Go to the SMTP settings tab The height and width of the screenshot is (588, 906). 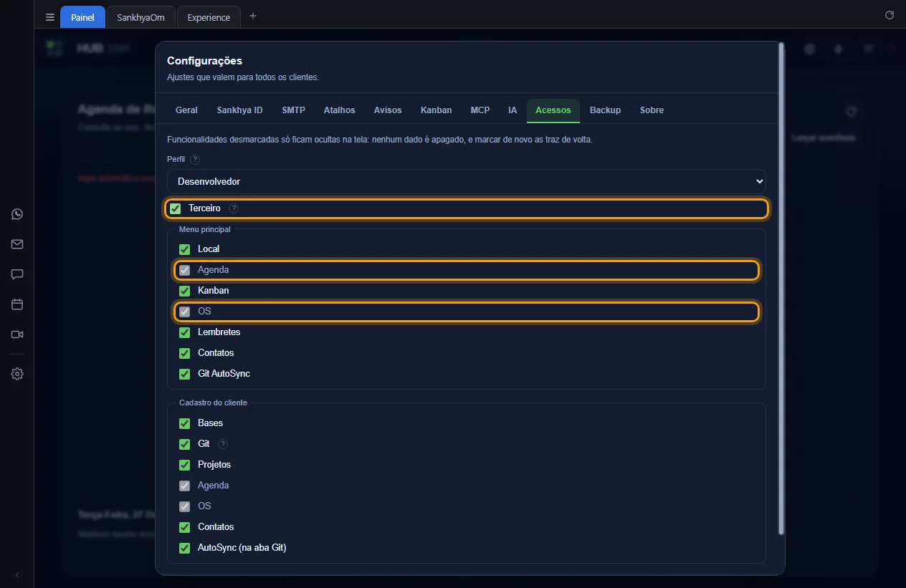pos(293,110)
